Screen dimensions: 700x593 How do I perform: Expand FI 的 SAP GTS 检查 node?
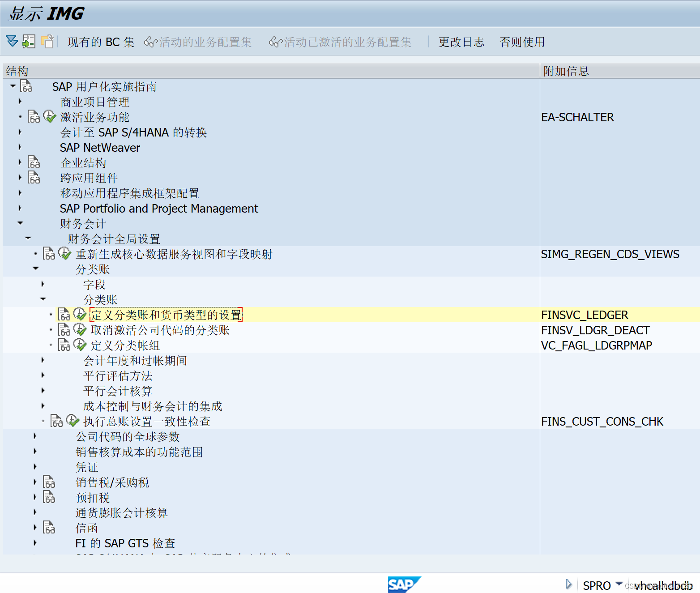(35, 543)
